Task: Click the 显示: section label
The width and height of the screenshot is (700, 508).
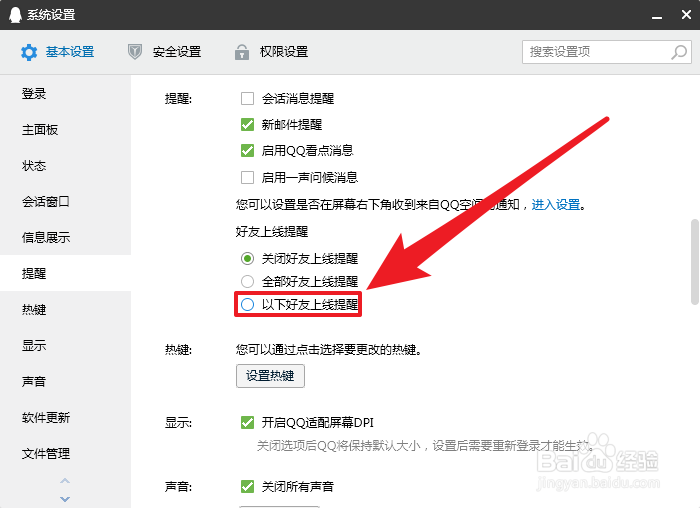Action: coord(178,422)
